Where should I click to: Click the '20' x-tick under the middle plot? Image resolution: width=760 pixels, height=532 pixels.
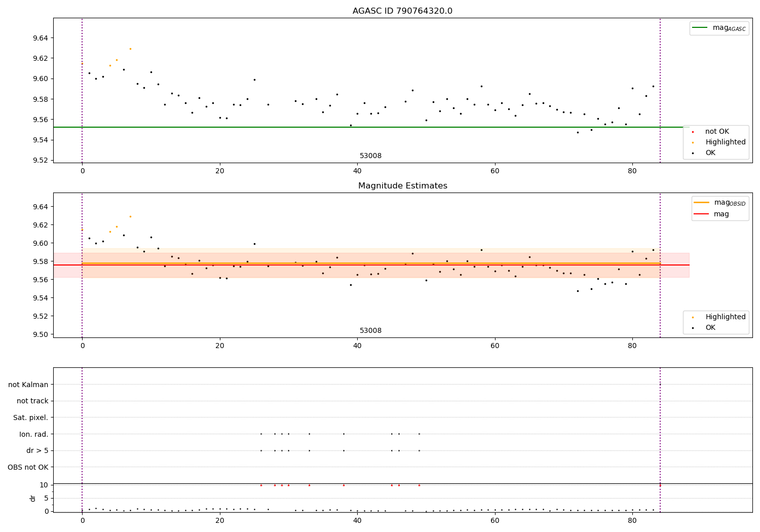pos(219,346)
